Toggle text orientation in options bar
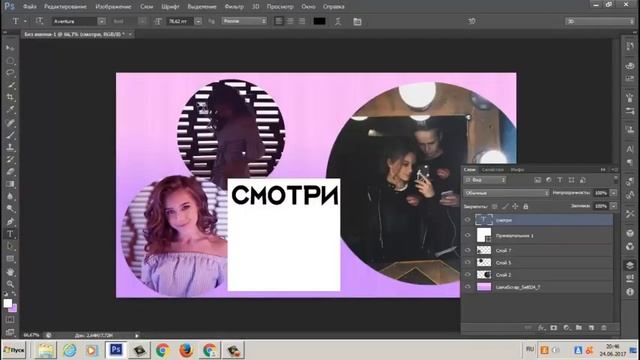Image resolution: width=640 pixels, height=360 pixels. coord(39,21)
